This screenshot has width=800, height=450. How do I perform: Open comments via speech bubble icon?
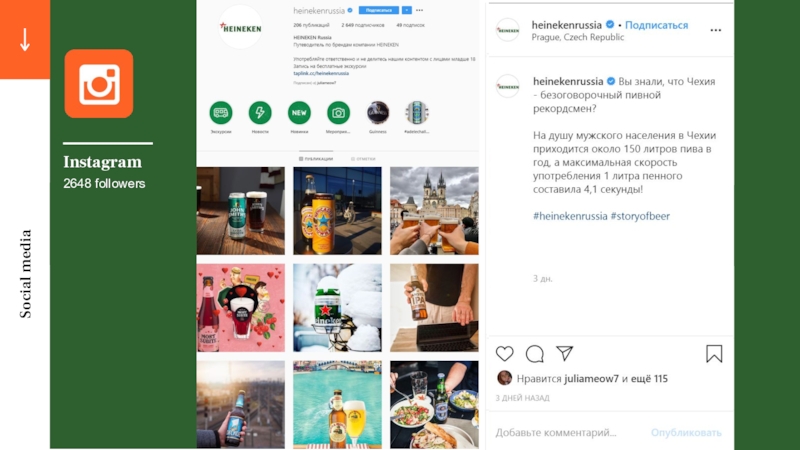click(535, 354)
